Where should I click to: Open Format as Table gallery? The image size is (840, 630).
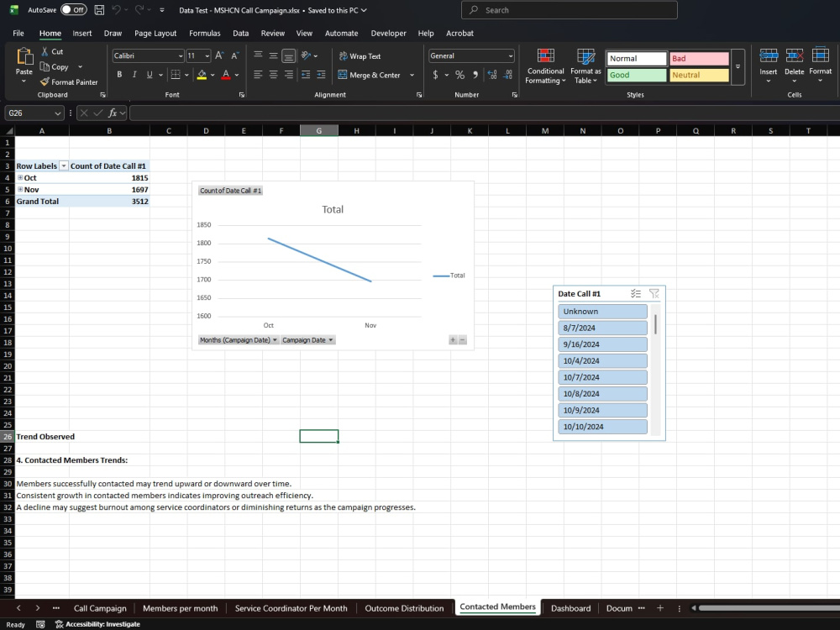click(x=585, y=66)
